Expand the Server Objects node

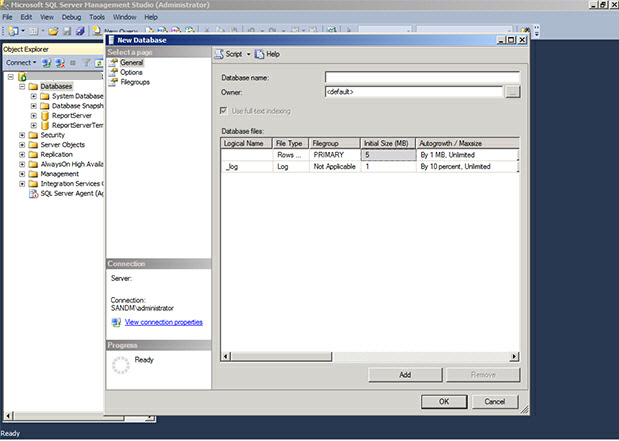point(22,145)
